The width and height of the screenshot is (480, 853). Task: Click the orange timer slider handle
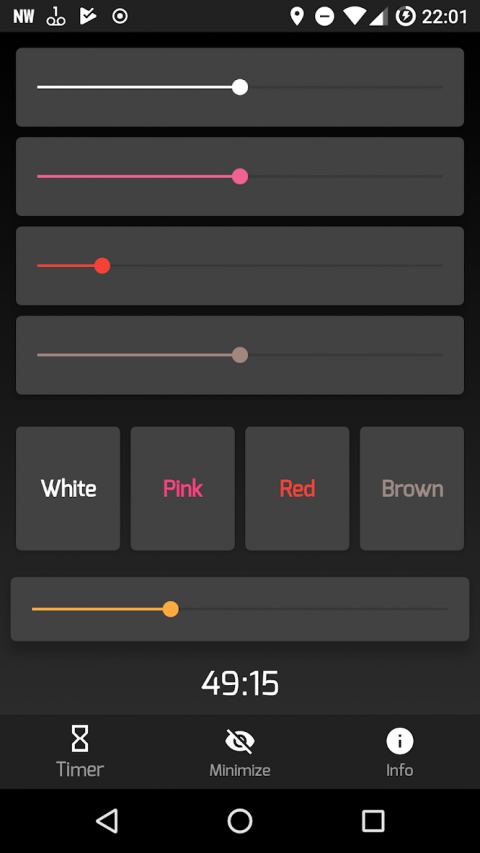click(171, 609)
